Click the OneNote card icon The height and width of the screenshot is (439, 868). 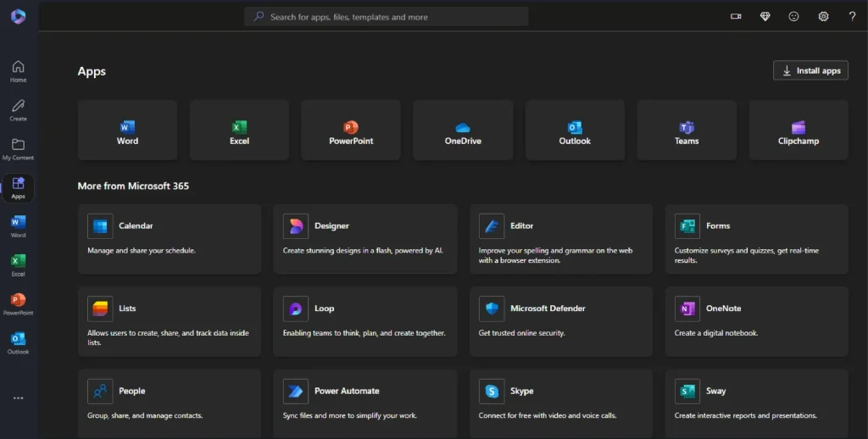687,308
